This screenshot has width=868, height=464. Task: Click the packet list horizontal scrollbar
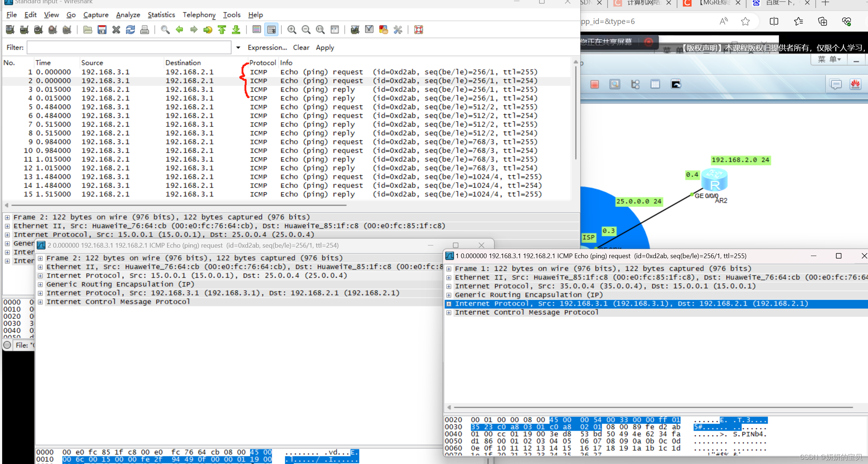tap(178, 205)
